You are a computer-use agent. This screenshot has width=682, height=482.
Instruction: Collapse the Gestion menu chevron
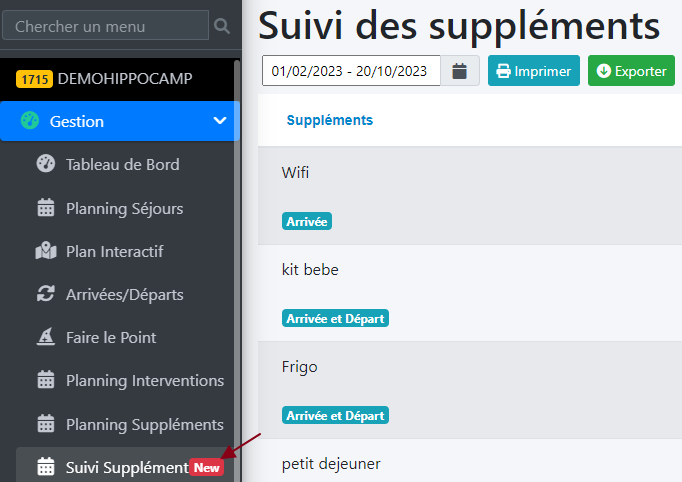[220, 121]
